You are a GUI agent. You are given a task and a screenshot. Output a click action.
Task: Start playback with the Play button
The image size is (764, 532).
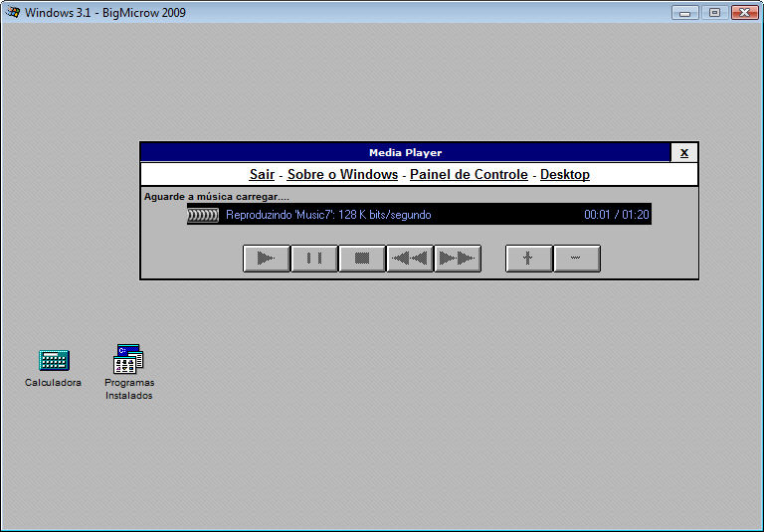(x=267, y=259)
